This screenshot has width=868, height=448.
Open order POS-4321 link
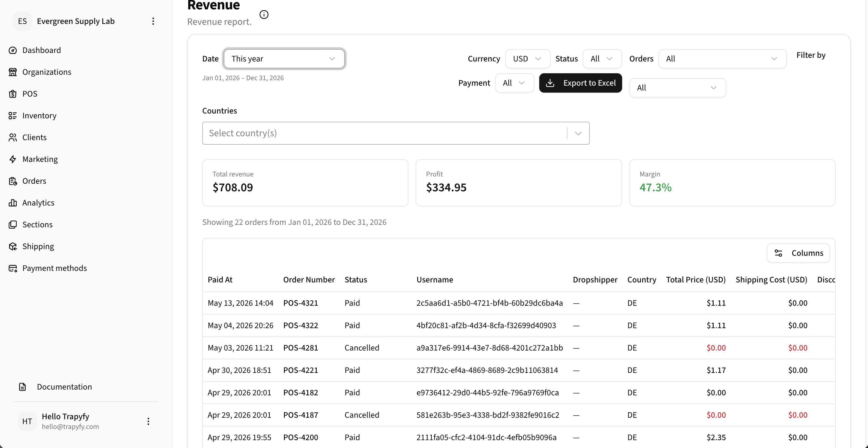point(301,303)
